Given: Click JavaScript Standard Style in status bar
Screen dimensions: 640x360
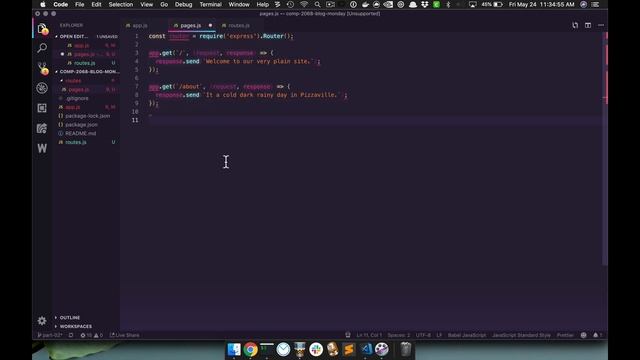Looking at the screenshot, I should coord(521,335).
